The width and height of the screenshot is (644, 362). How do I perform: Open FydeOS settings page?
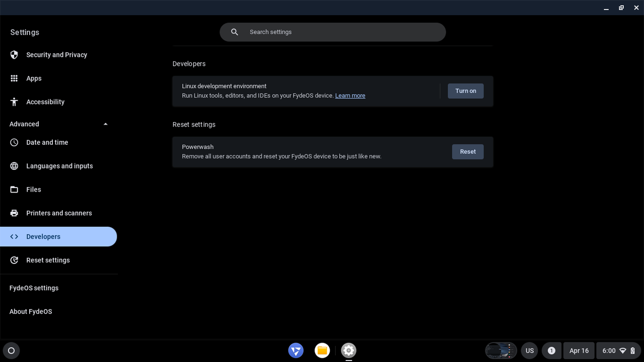tap(34, 288)
